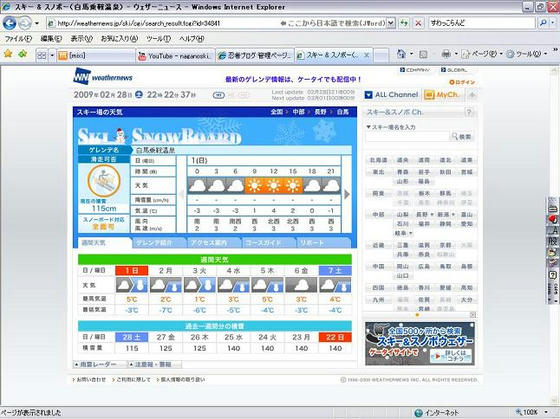Click the Stop loading red X icon
The height and width of the screenshot is (419, 560).
[x=418, y=24]
